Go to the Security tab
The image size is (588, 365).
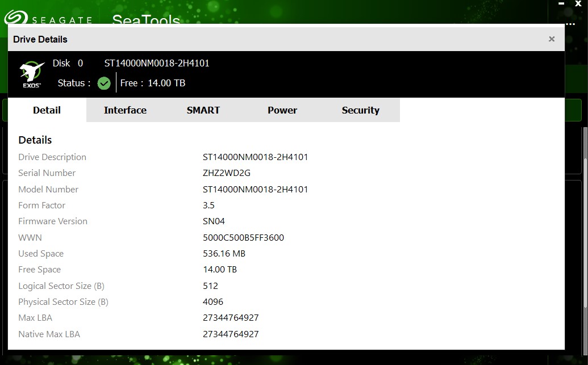pyautogui.click(x=360, y=110)
